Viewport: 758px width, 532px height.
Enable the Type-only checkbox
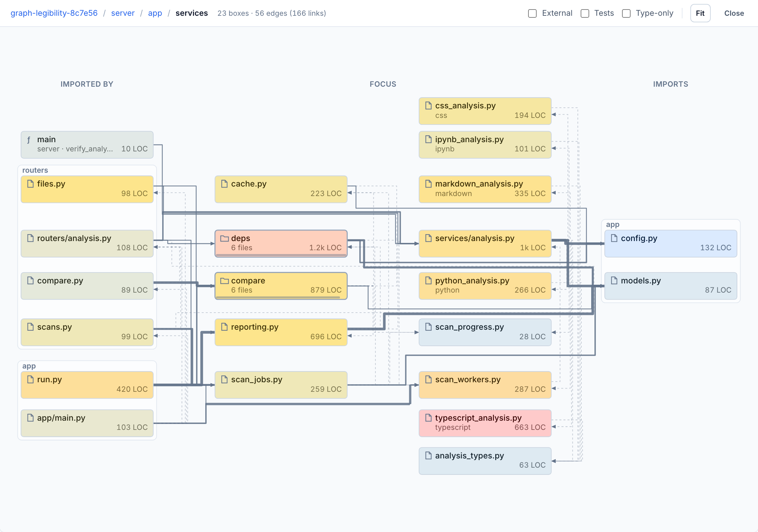(x=626, y=13)
